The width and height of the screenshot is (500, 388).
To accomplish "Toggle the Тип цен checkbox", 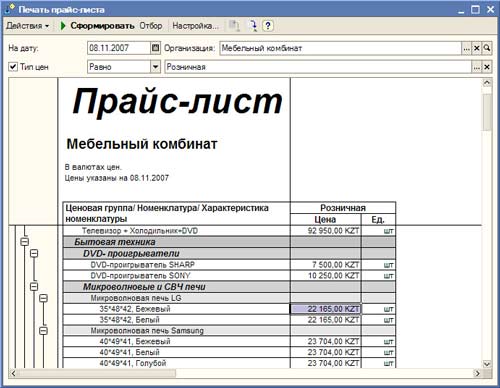I will [x=13, y=67].
